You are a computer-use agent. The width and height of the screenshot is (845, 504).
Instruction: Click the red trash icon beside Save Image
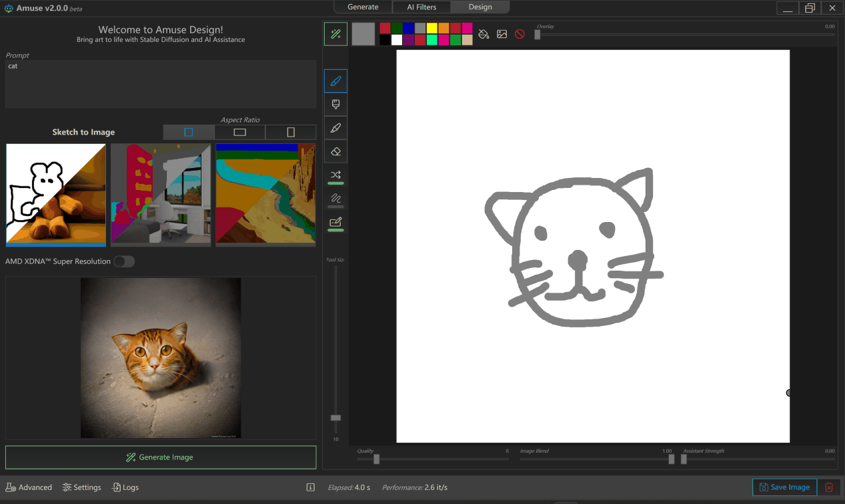(829, 487)
